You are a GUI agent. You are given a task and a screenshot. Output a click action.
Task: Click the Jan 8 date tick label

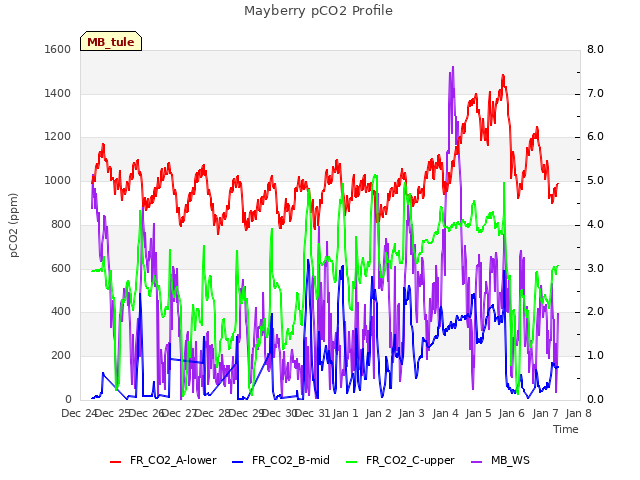click(x=578, y=413)
